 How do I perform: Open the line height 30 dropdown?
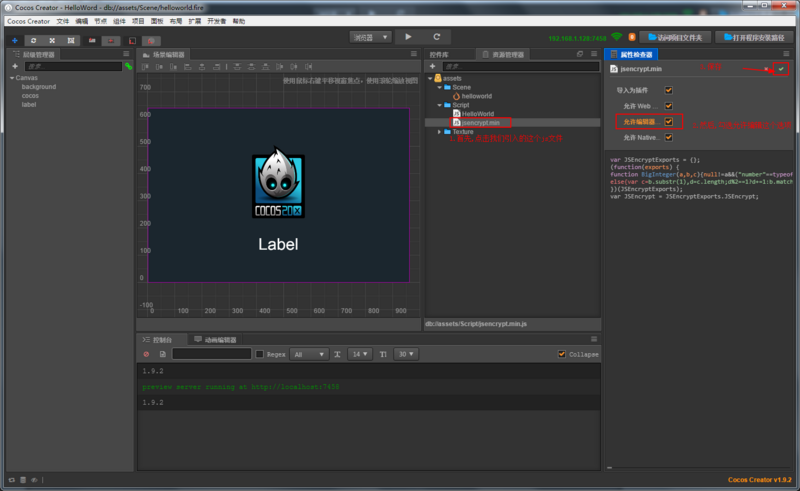pyautogui.click(x=406, y=354)
